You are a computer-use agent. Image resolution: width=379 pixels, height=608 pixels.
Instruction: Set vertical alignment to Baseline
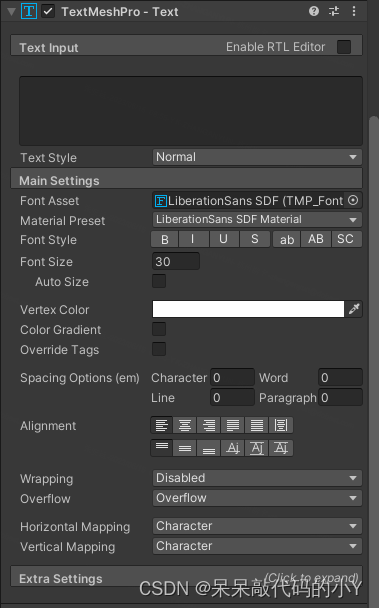[x=233, y=448]
